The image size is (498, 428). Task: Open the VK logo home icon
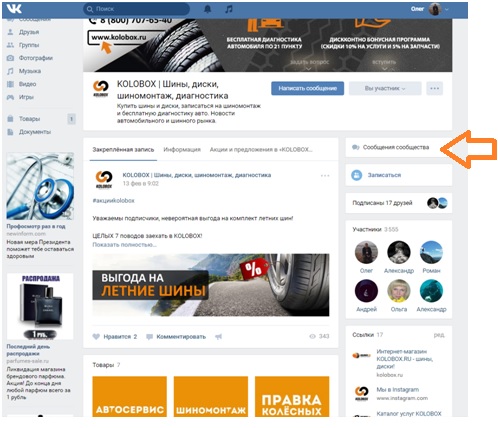coord(14,9)
